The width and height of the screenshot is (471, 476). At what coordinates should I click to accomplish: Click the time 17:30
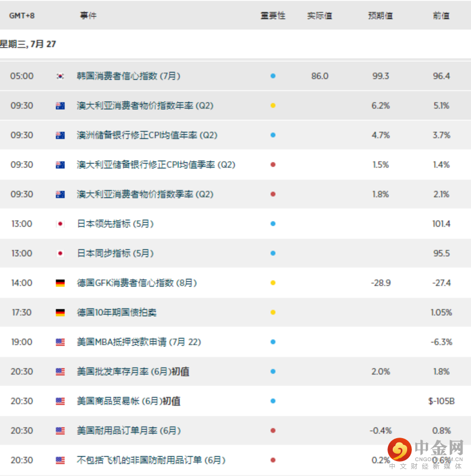click(22, 312)
